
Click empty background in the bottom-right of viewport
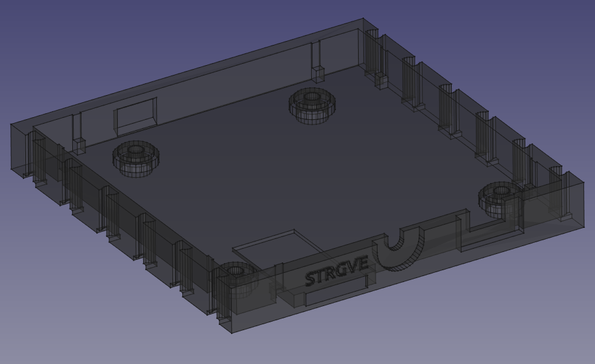pyautogui.click(x=534, y=319)
